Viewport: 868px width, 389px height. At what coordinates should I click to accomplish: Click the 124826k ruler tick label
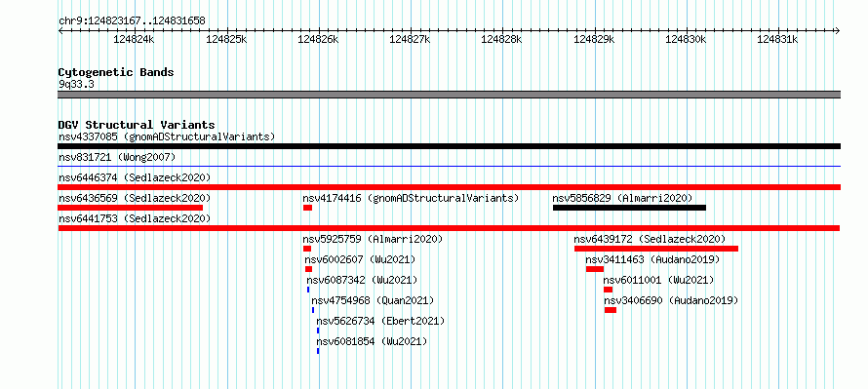318,39
